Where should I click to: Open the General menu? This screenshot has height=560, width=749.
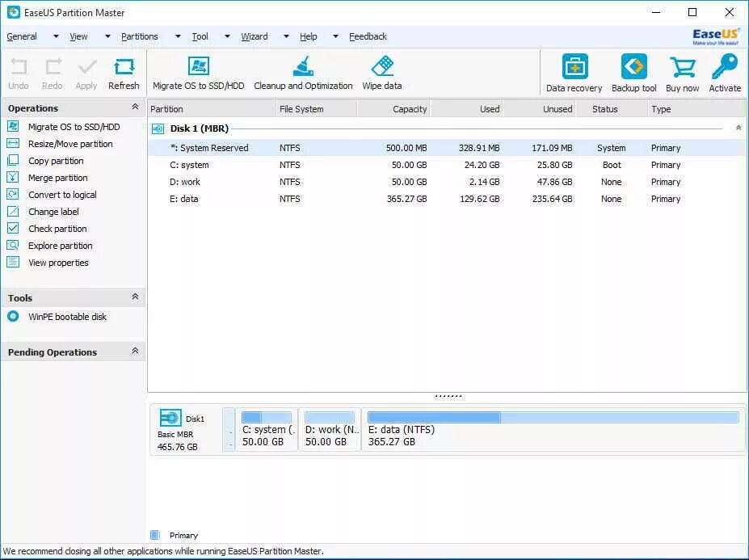pos(22,36)
